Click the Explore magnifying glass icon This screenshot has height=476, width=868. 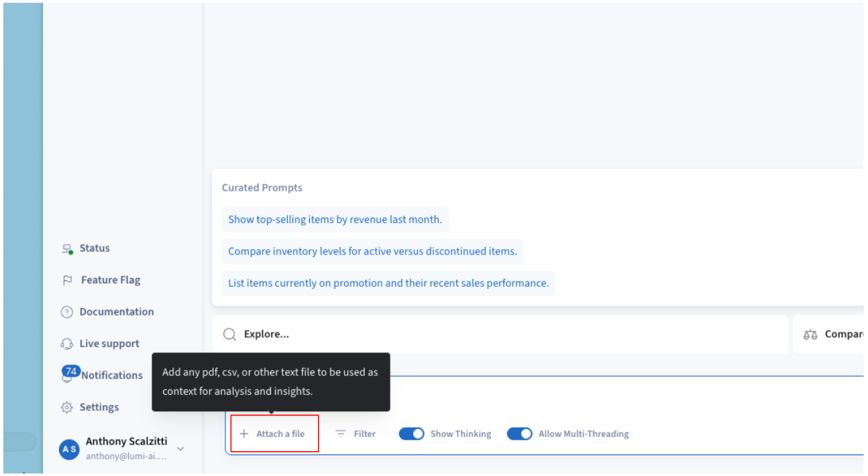229,334
